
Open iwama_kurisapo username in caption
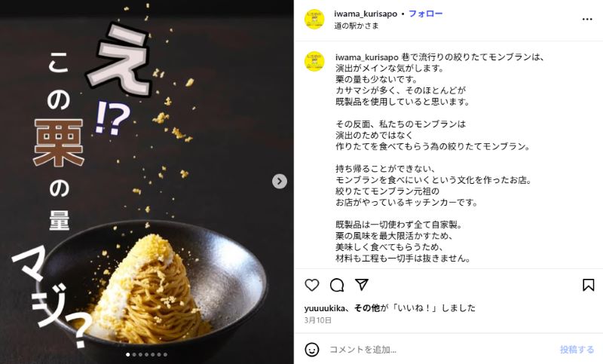click(x=366, y=57)
